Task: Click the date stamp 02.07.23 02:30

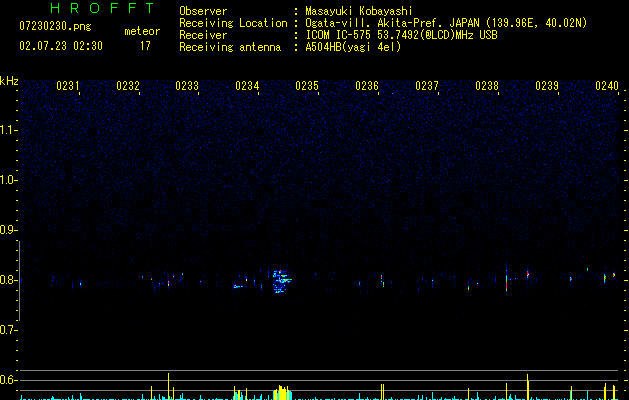Action: coord(61,46)
